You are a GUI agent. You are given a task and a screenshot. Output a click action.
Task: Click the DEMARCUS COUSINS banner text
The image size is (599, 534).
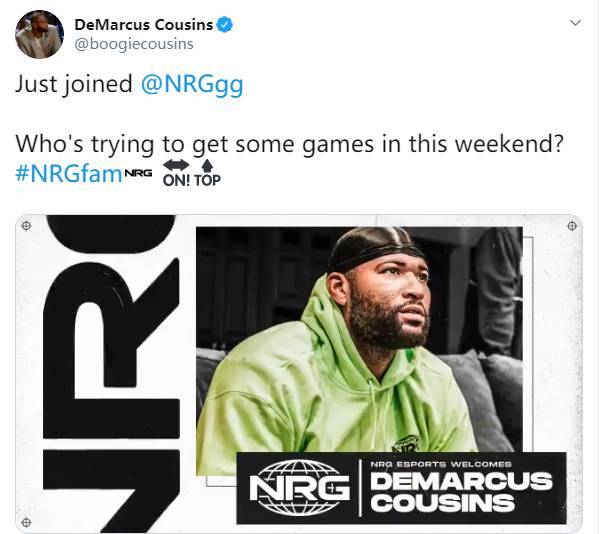pos(461,492)
